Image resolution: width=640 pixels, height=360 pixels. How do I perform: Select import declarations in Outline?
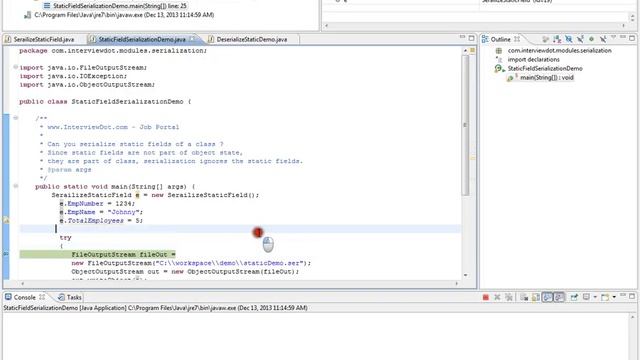(533, 60)
